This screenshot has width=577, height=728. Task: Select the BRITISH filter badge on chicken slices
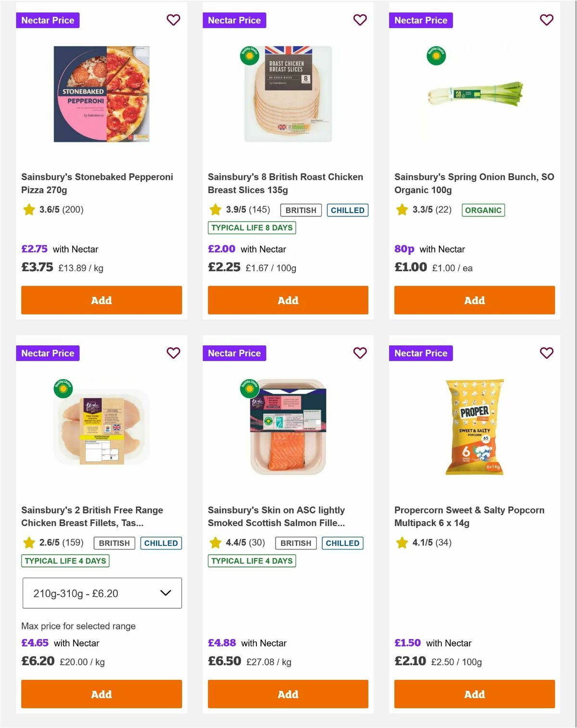click(301, 210)
